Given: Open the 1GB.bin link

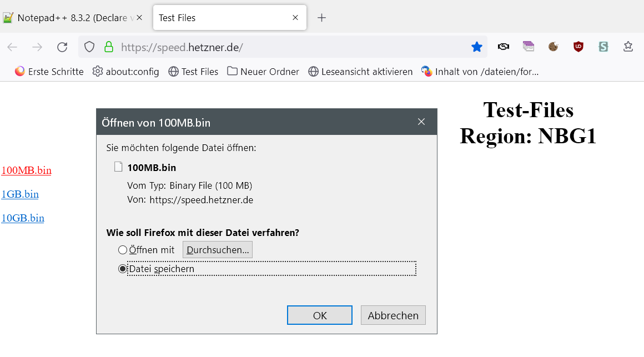Looking at the screenshot, I should tap(20, 194).
